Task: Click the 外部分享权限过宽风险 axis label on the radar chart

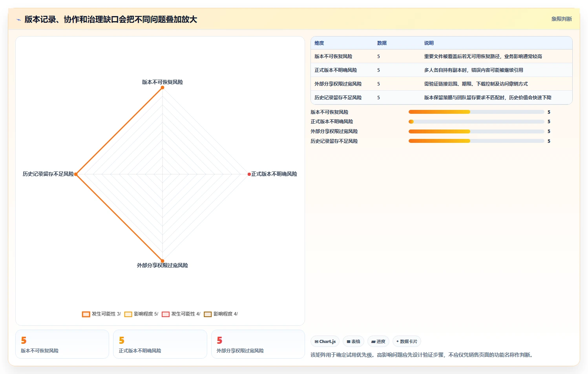Action: tap(163, 265)
